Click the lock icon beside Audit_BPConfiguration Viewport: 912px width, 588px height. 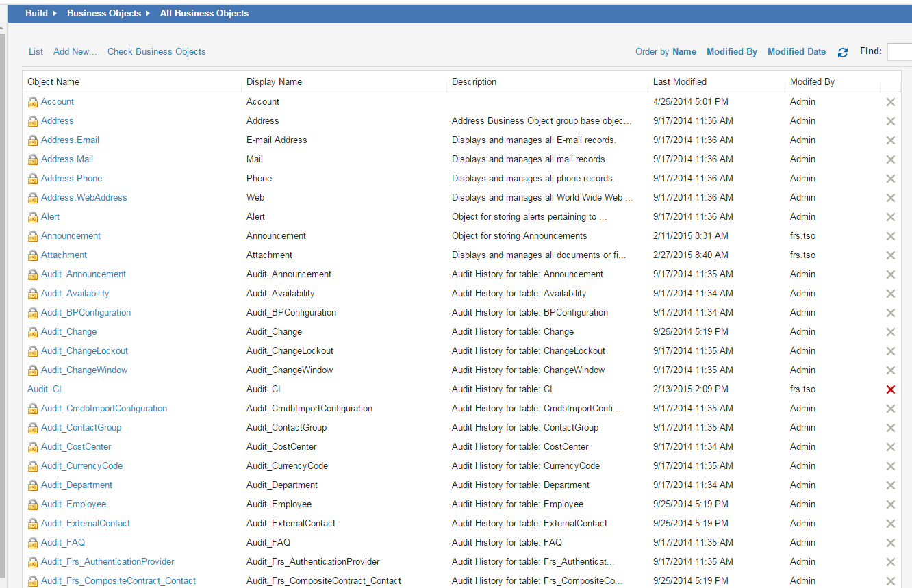(32, 312)
